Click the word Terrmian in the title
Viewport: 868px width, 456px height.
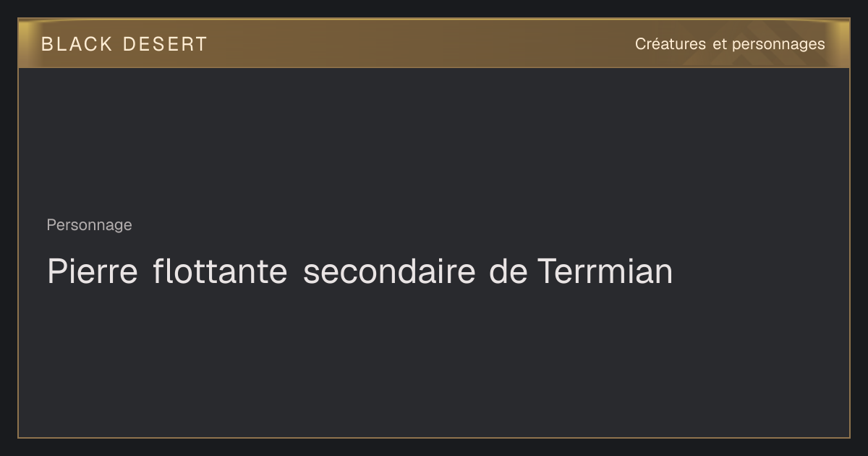click(x=605, y=271)
